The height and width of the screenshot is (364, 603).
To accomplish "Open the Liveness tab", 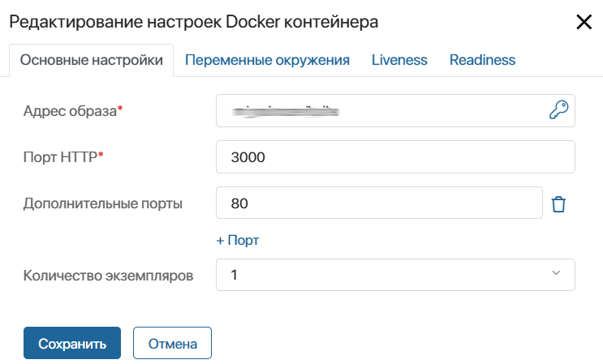I will (399, 60).
